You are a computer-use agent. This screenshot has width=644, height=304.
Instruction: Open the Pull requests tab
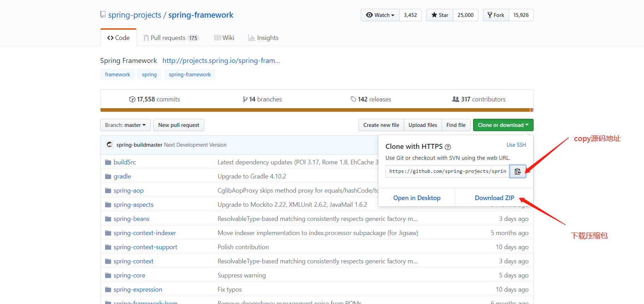(x=171, y=38)
